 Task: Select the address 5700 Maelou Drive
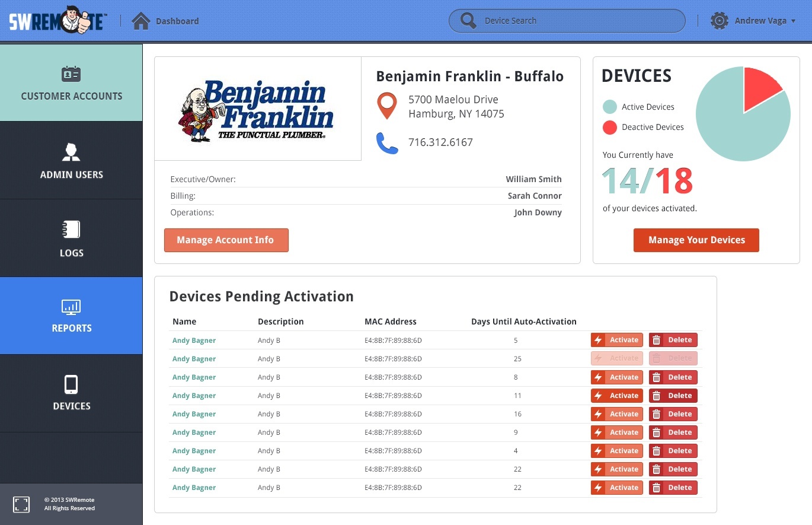453,100
